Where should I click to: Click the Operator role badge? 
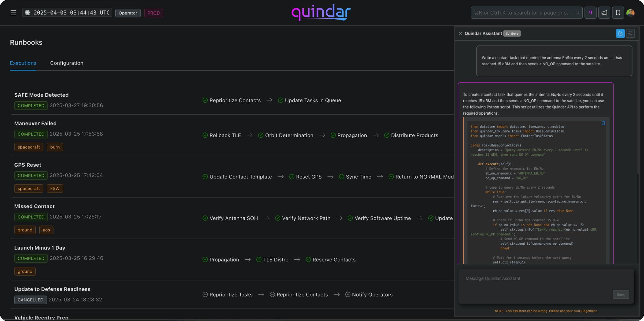click(128, 13)
